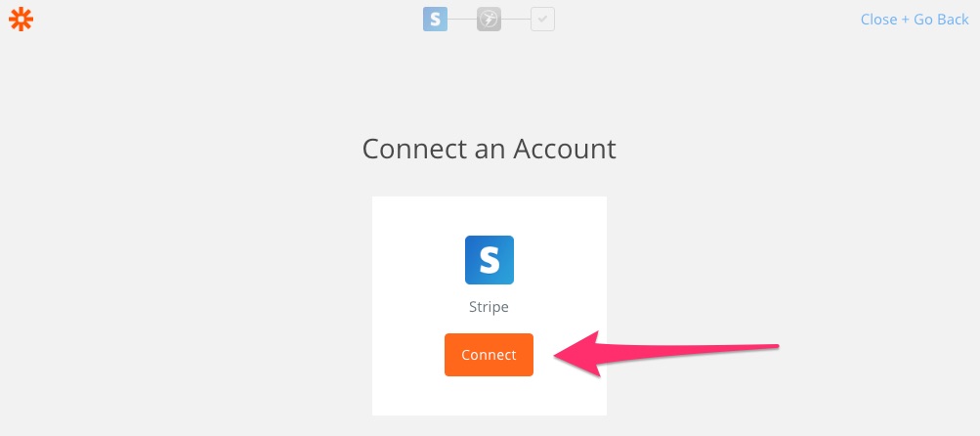Click the orange Zapier asterisk logo
980x436 pixels.
(21, 20)
